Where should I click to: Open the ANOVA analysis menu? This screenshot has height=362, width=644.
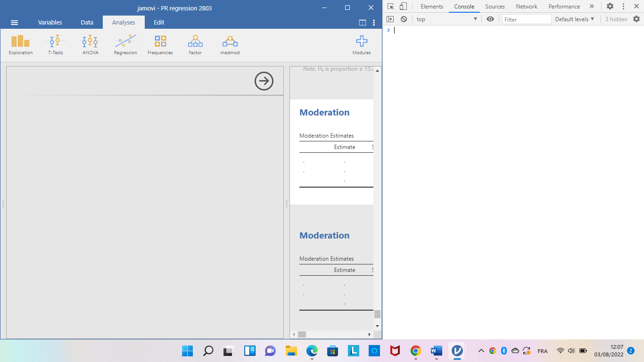[90, 45]
